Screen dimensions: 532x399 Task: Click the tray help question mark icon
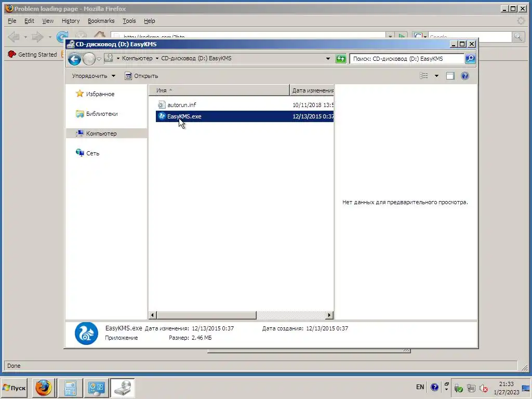pyautogui.click(x=434, y=387)
